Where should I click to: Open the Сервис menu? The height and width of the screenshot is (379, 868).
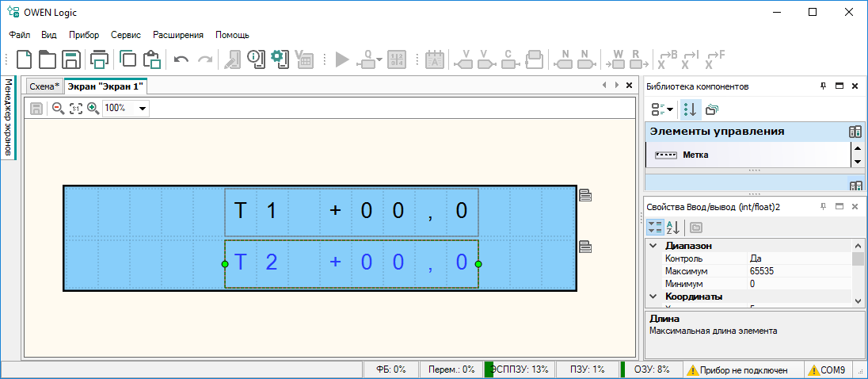coord(126,35)
